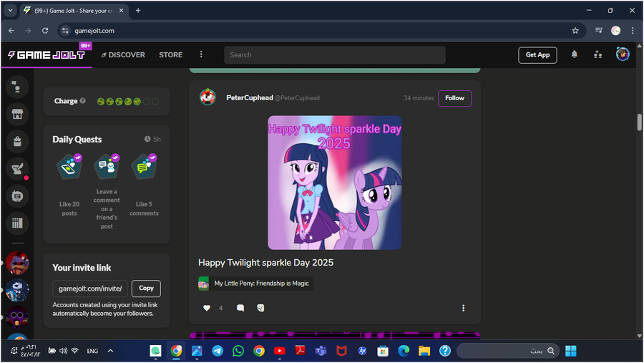Open the friend requests icon
Image resolution: width=644 pixels, height=363 pixels.
tap(598, 54)
